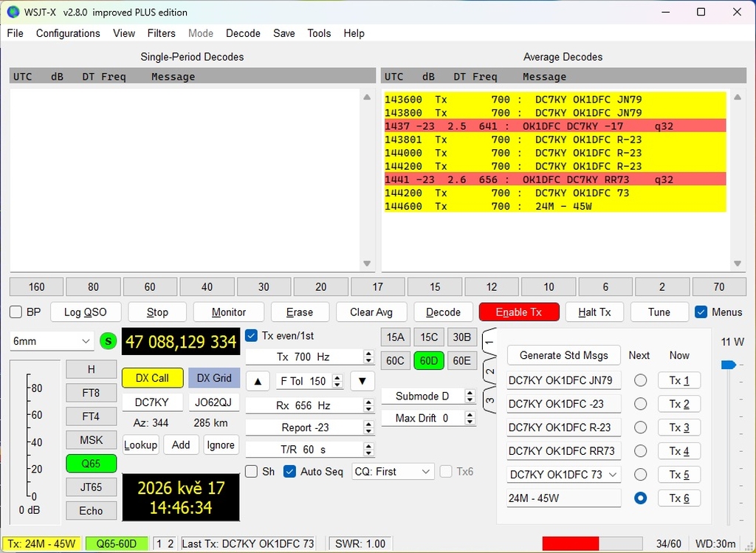Adjust the 11 W power slider
This screenshot has height=553, width=756.
[x=728, y=365]
